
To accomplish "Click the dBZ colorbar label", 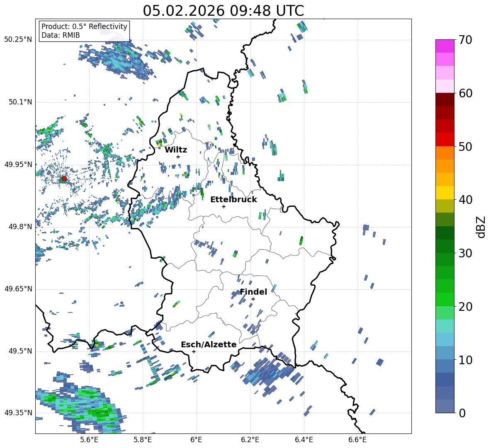I will pos(481,227).
